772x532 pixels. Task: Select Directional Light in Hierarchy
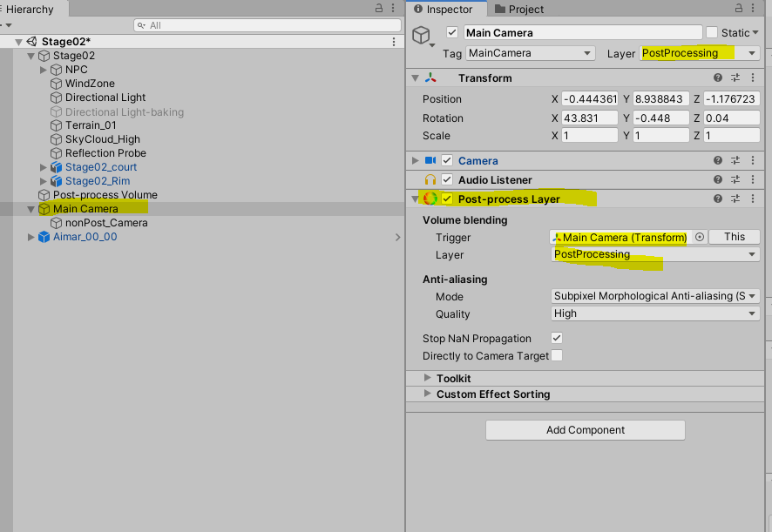point(105,98)
